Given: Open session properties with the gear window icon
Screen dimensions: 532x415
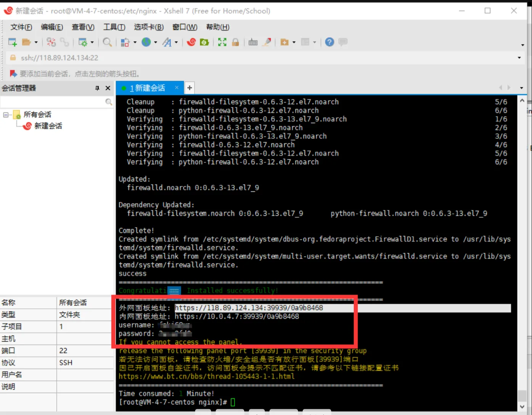Looking at the screenshot, I should coord(83,42).
